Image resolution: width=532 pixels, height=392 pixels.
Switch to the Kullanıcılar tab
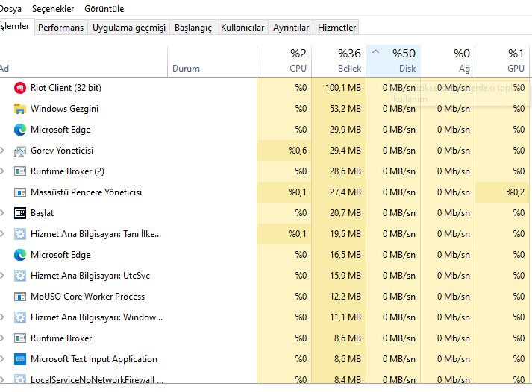(x=242, y=28)
